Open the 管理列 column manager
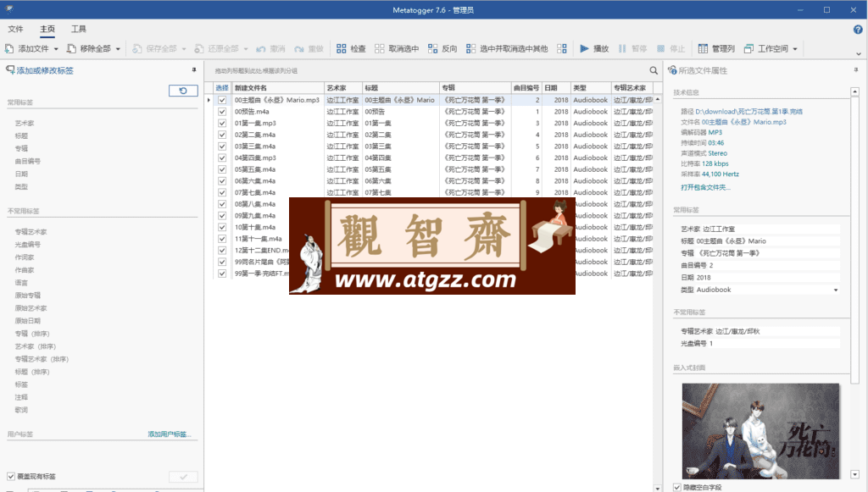The height and width of the screenshot is (492, 868). pyautogui.click(x=716, y=48)
